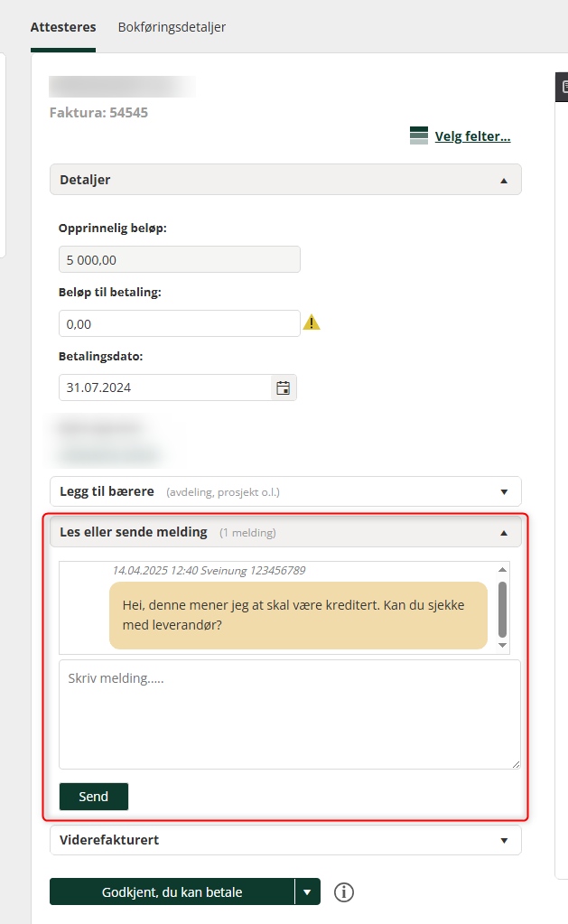Viewport: 568px width, 924px height.
Task: Collapse the Les eller sende melding section
Action: [x=285, y=532]
